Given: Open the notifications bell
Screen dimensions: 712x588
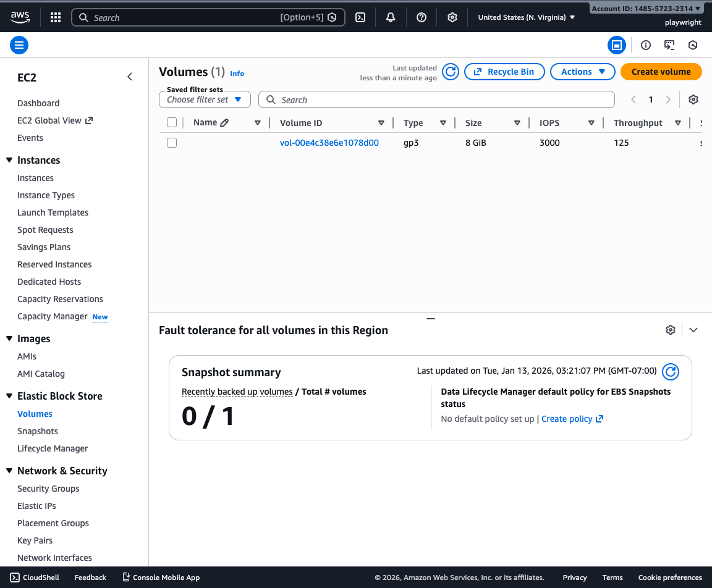Looking at the screenshot, I should tap(391, 17).
